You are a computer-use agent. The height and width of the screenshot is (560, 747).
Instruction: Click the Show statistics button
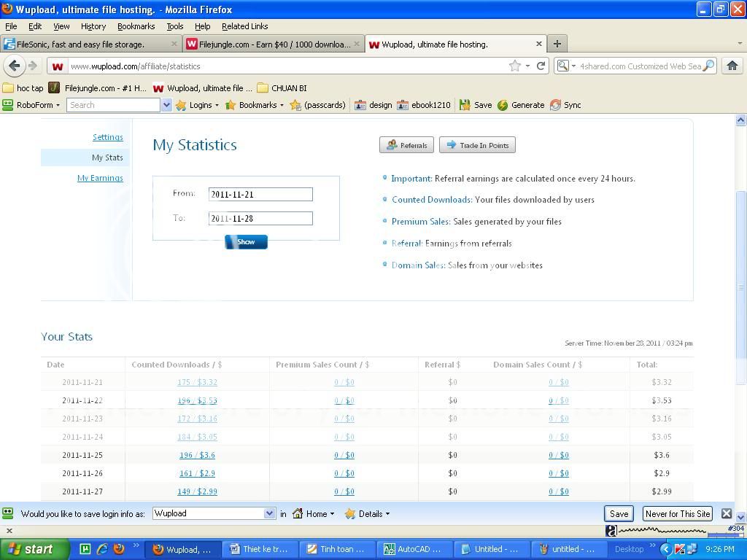click(246, 241)
